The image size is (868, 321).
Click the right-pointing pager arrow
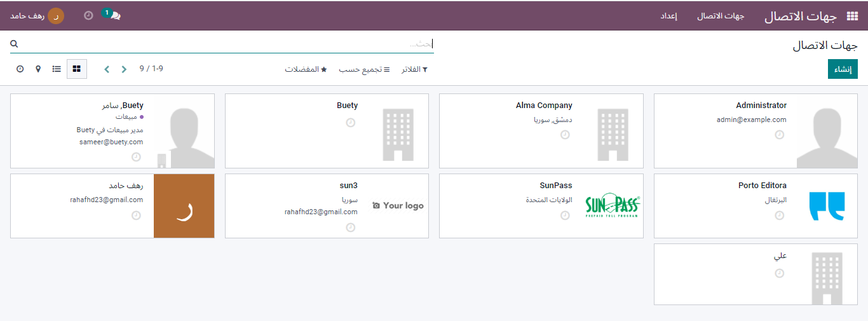[124, 69]
